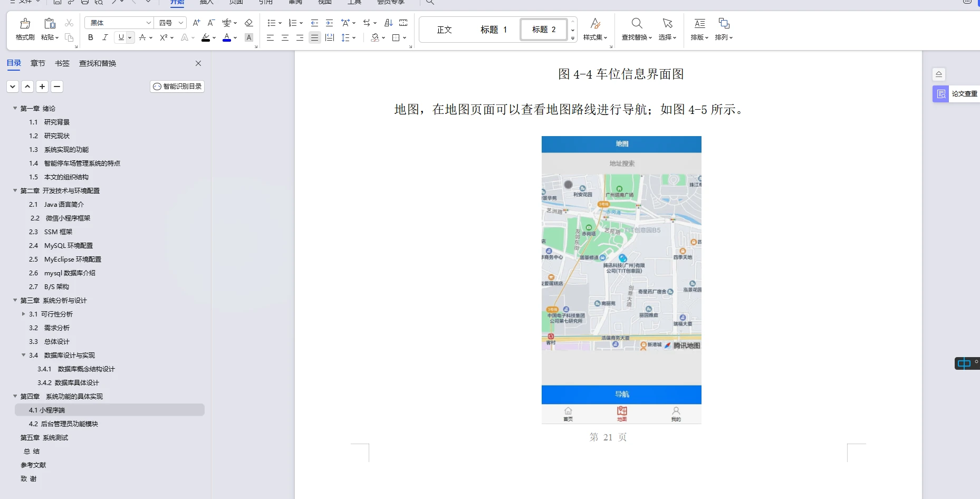This screenshot has height=499, width=980.
Task: Click the blue font color swatch
Action: (x=227, y=37)
